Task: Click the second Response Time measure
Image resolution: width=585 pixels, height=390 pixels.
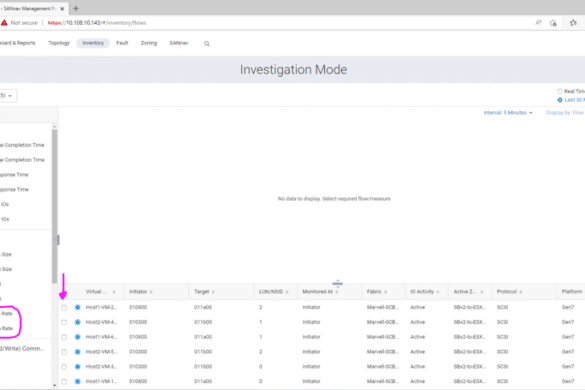Action: tap(14, 190)
